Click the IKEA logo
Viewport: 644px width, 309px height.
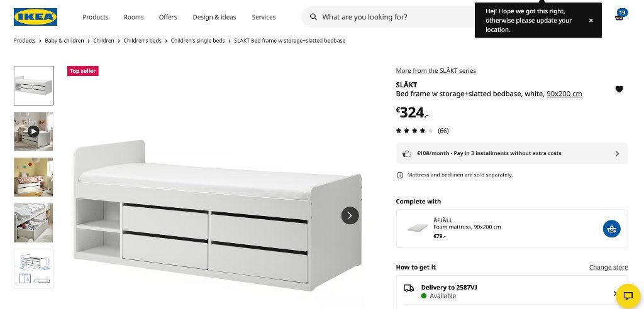35,17
